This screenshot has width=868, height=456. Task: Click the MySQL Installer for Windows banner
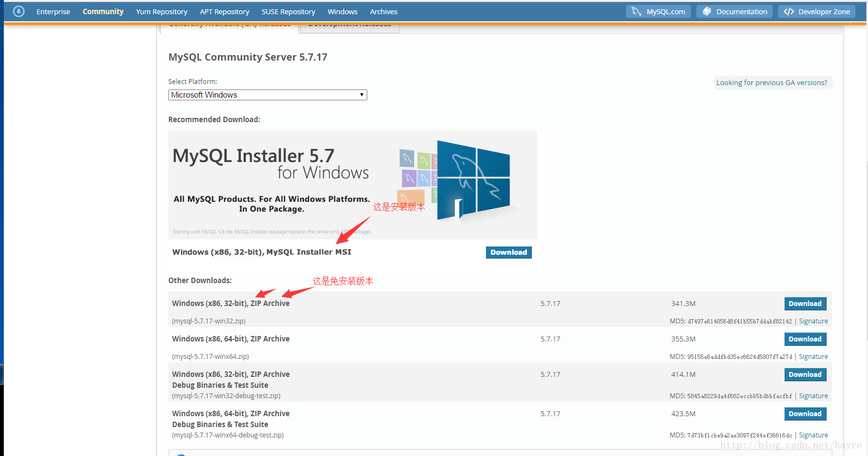(x=353, y=184)
